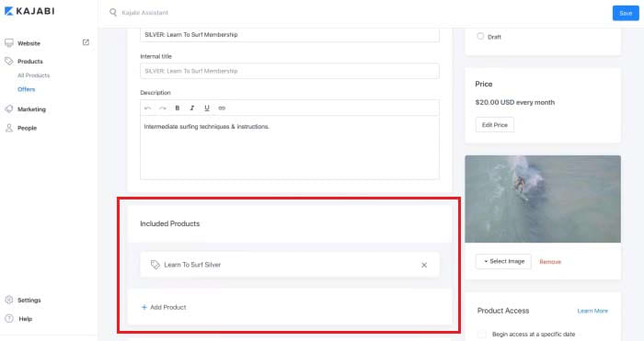Remove Learn To Surf Silver product

click(x=424, y=265)
